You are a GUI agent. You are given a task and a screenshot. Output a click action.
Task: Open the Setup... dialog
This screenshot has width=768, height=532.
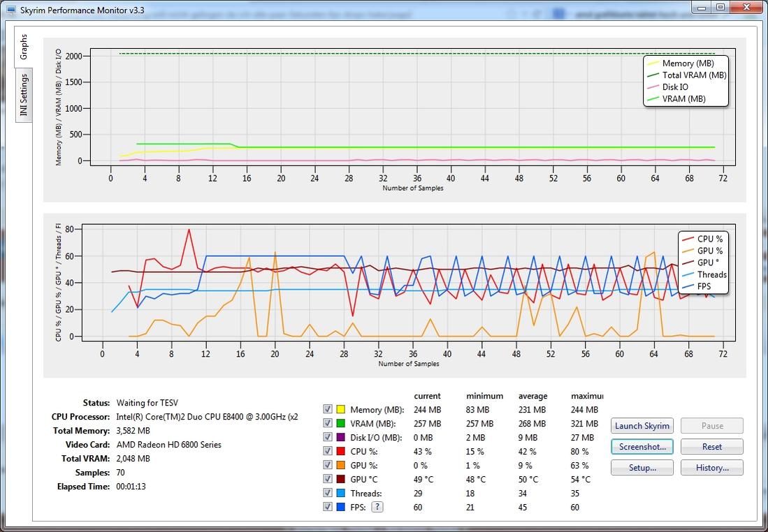tap(642, 468)
